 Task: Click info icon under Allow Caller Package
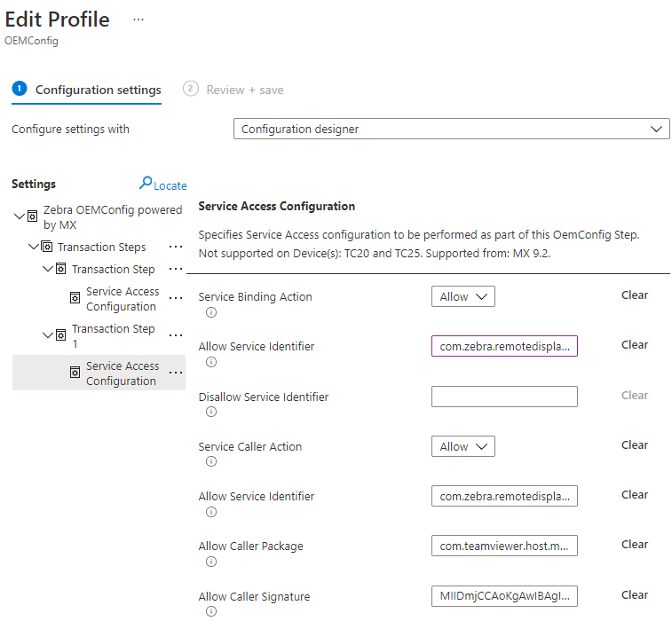coord(211,562)
